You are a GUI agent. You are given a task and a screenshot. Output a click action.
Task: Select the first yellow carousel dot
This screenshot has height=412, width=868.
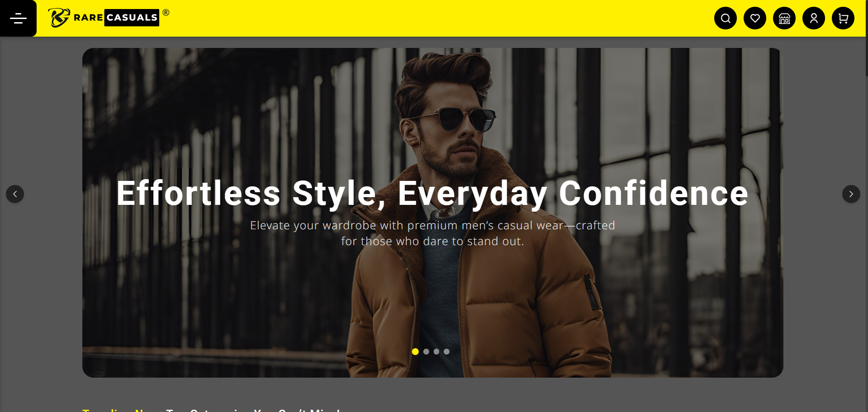click(x=415, y=351)
